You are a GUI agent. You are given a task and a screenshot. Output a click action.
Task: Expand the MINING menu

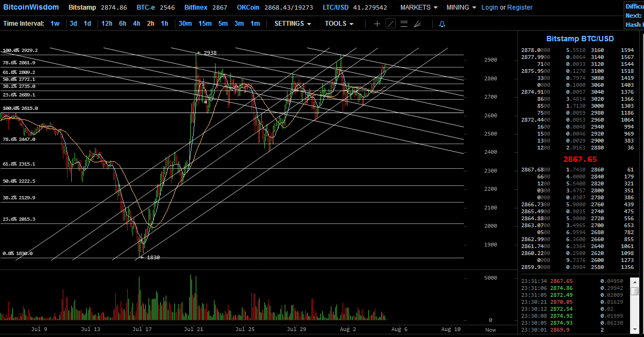pos(461,8)
